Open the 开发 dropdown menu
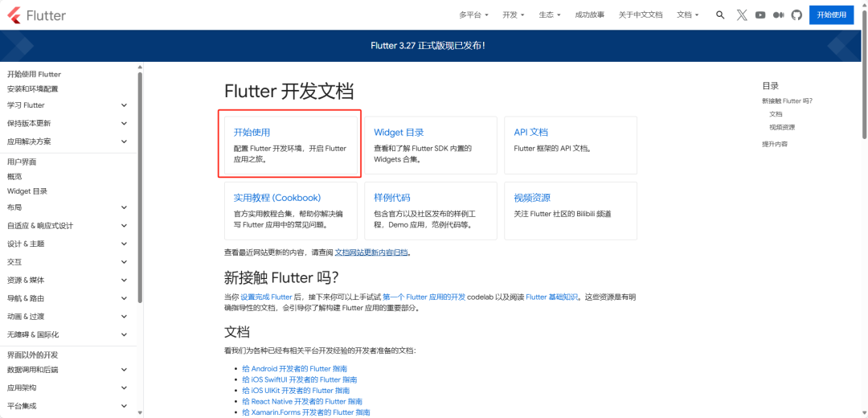Viewport: 868px width, 418px height. coord(513,15)
